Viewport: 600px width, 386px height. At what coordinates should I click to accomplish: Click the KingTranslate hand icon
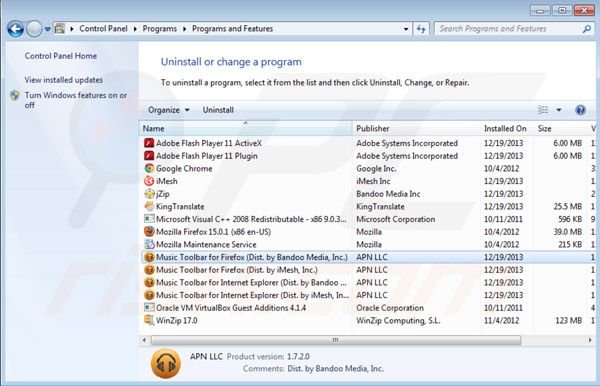[x=149, y=206]
